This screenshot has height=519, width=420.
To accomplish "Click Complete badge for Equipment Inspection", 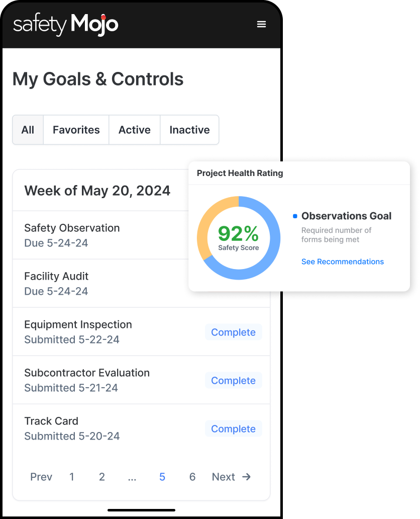I will (233, 332).
